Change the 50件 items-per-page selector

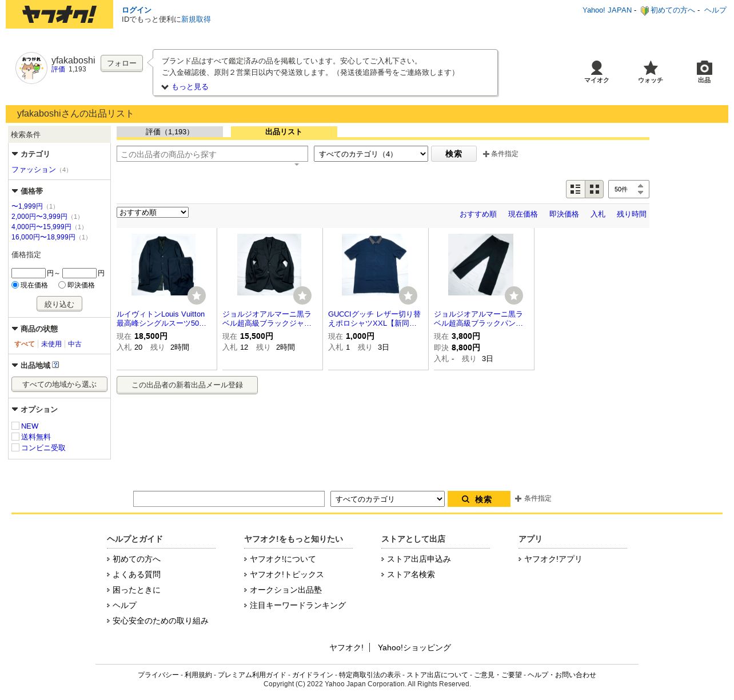[x=629, y=189]
